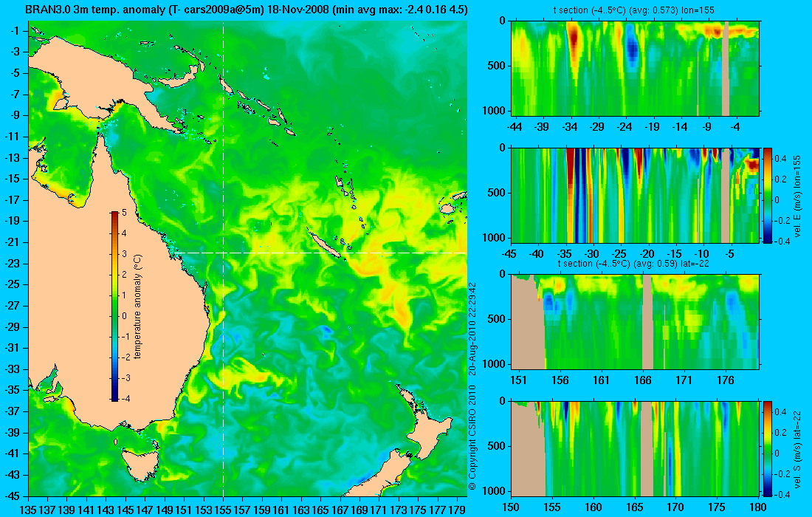The height and width of the screenshot is (517, 812).
Task: Click '165' on the southward velocity plot axis
Action: click(x=634, y=507)
